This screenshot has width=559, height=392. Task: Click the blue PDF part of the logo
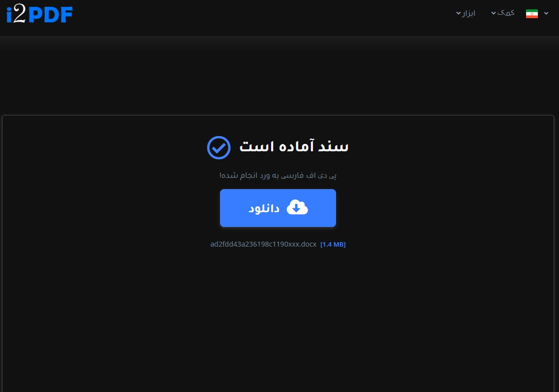point(50,15)
